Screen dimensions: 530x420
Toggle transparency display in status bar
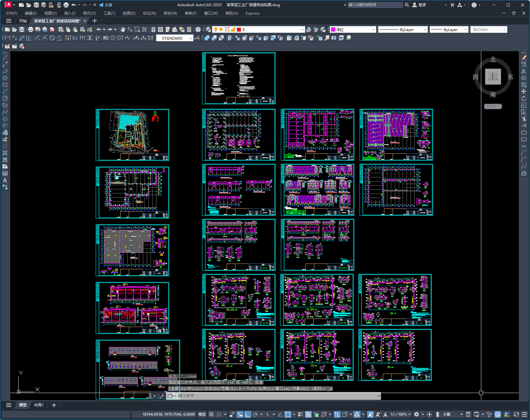[x=308, y=414]
